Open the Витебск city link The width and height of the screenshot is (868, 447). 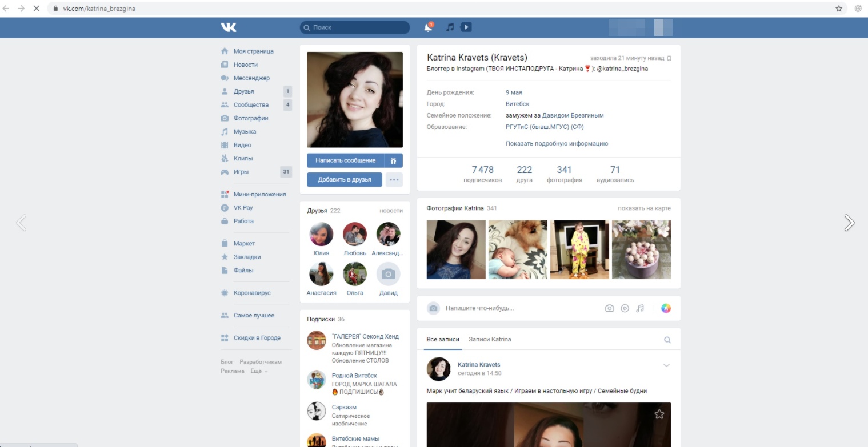coord(518,104)
